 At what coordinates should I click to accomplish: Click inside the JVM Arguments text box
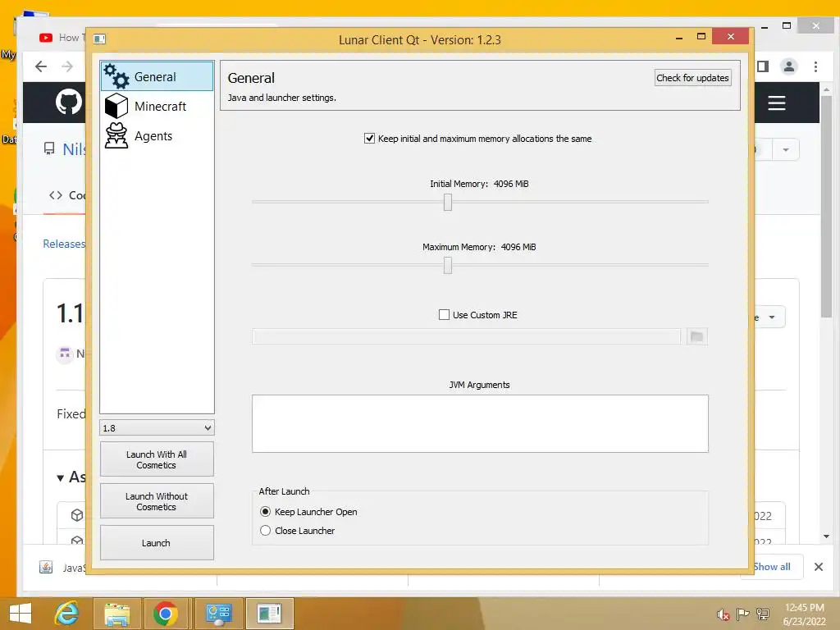(x=480, y=424)
